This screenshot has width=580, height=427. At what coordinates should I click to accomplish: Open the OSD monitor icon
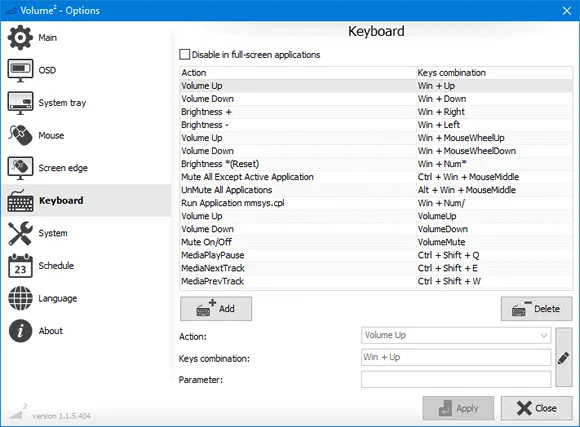(20, 70)
